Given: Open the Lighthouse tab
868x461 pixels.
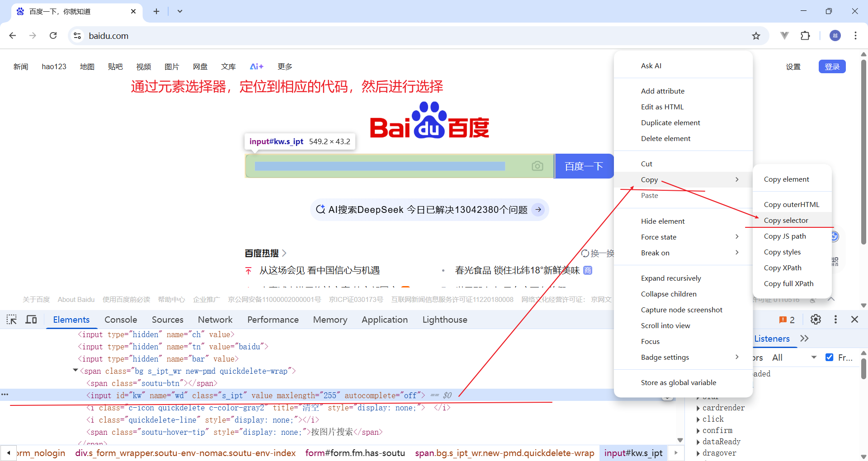Looking at the screenshot, I should coord(445,320).
